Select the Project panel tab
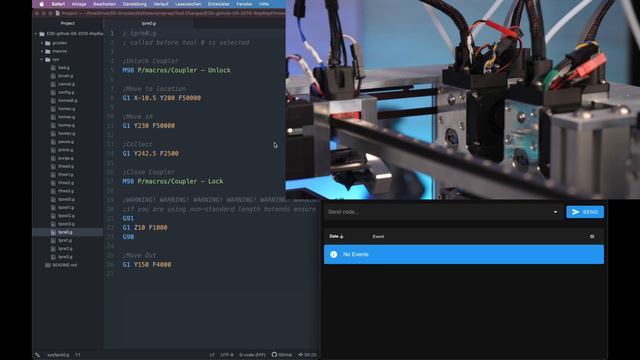The image size is (640, 360). coord(67,23)
